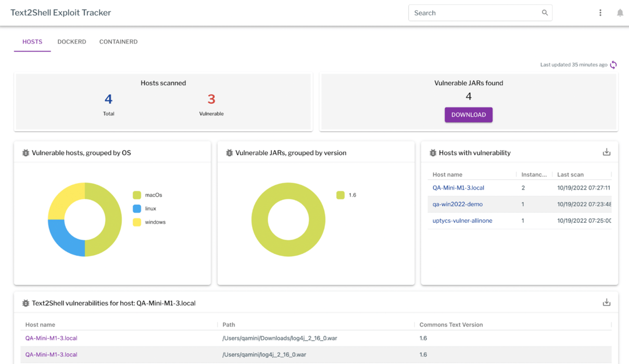Click the refresh icon beside Last updated
Screen dimensions: 629x364
point(613,65)
